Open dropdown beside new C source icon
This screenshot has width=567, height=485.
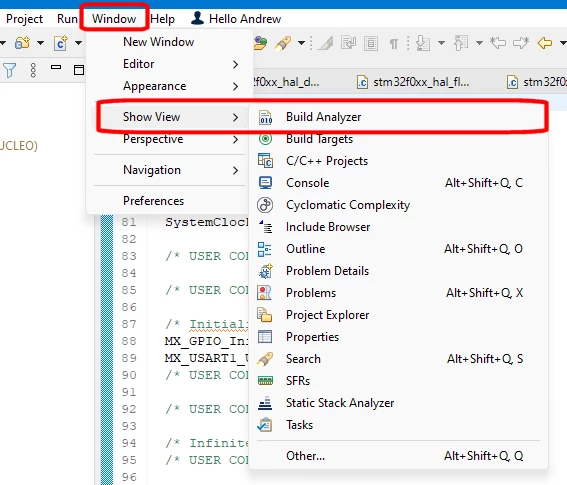click(78, 43)
